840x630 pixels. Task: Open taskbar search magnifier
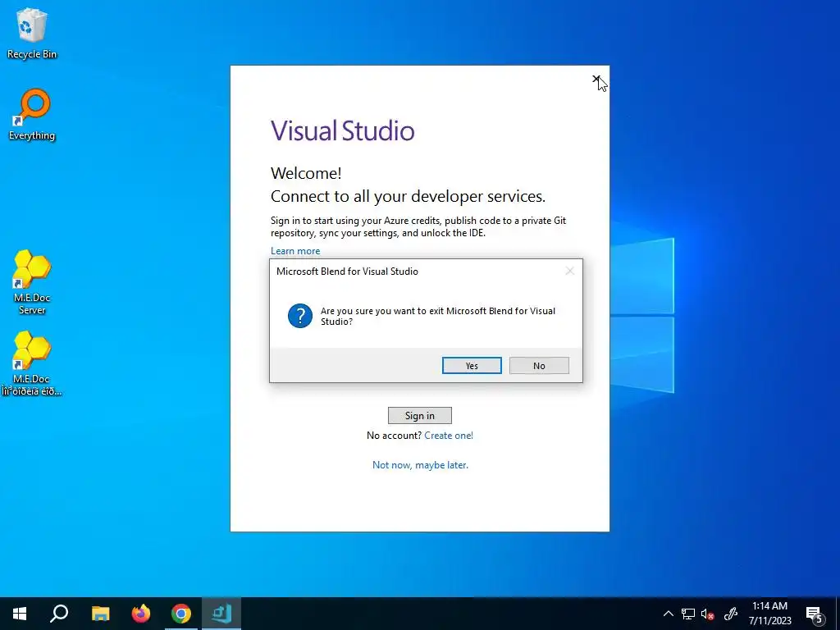[59, 614]
